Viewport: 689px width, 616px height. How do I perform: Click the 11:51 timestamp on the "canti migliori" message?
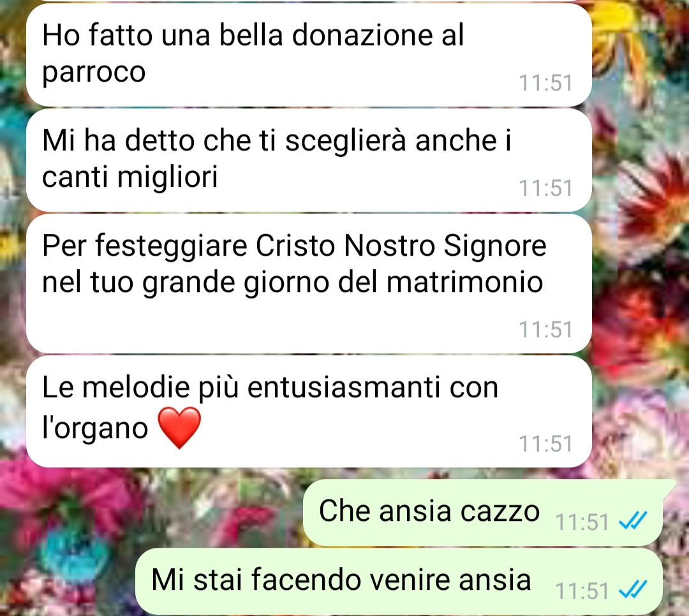click(545, 188)
